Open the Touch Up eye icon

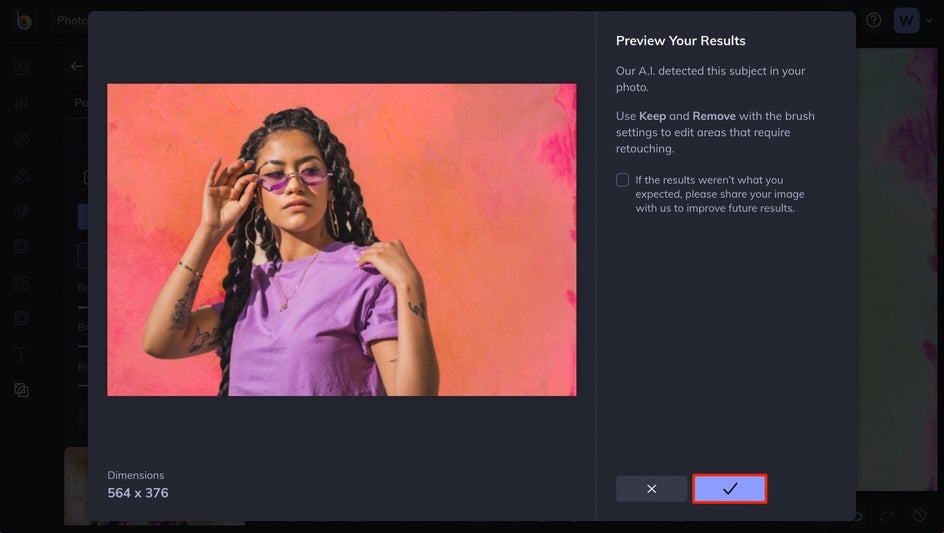coord(22,140)
